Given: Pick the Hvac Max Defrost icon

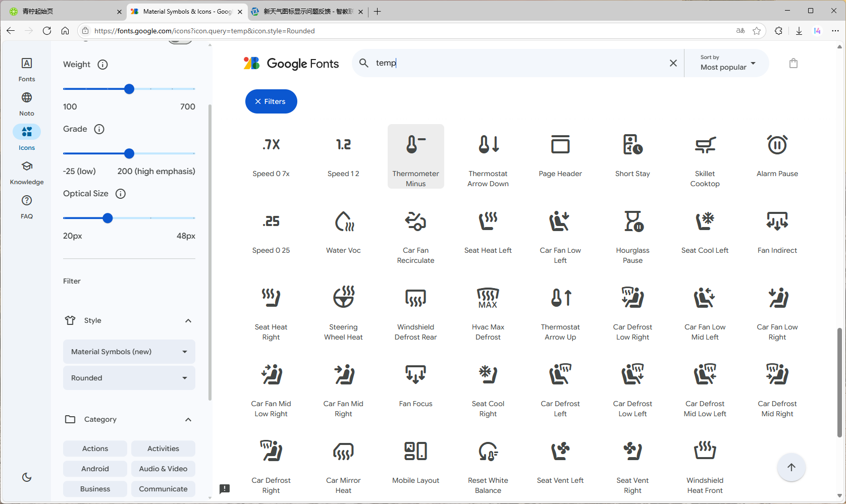Looking at the screenshot, I should pyautogui.click(x=488, y=310).
